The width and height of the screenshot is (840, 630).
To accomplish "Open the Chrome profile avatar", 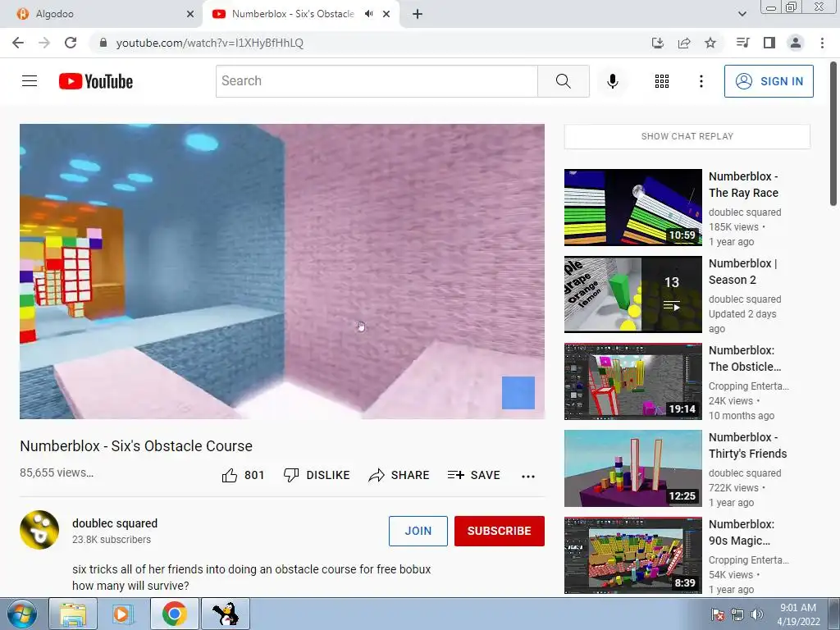I will point(796,43).
